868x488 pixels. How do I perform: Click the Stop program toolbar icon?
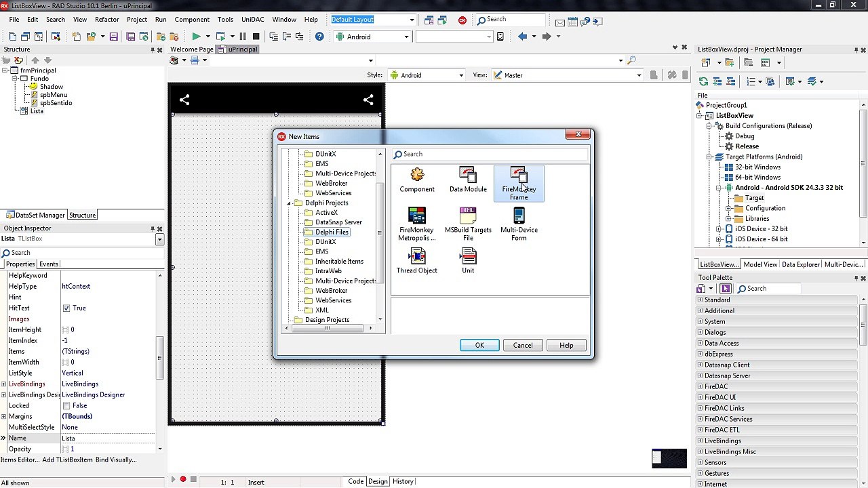[256, 37]
